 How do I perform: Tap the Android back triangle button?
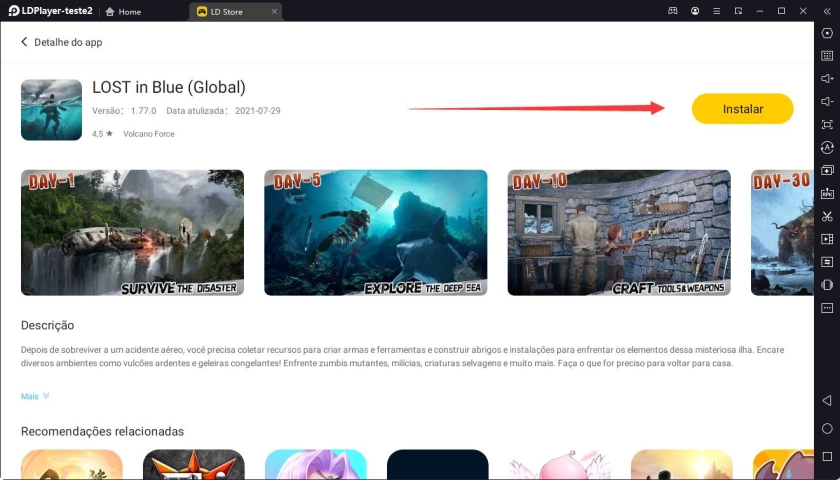click(x=827, y=400)
